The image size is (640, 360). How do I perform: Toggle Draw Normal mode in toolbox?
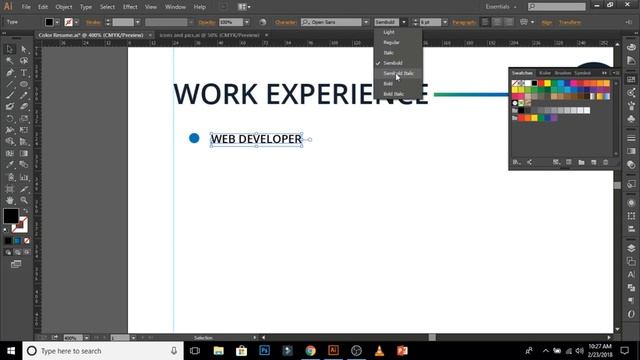8,252
